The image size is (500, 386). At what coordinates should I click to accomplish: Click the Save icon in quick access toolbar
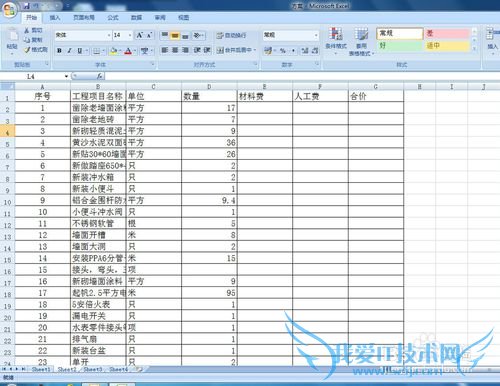(x=27, y=6)
